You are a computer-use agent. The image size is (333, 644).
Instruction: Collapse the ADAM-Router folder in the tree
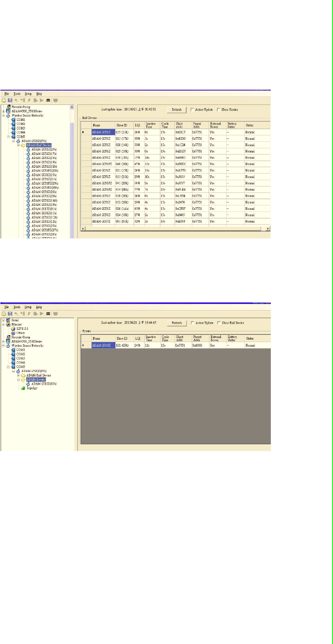(18, 380)
